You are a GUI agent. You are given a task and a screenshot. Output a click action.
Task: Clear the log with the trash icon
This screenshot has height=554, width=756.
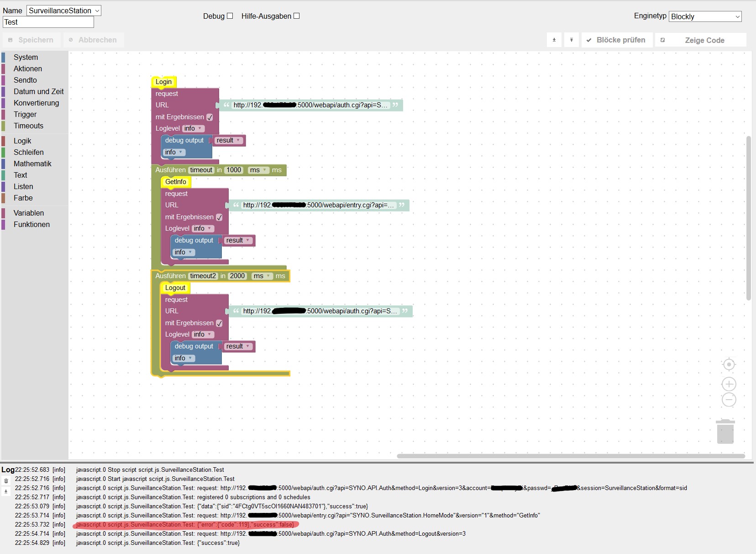[6, 481]
